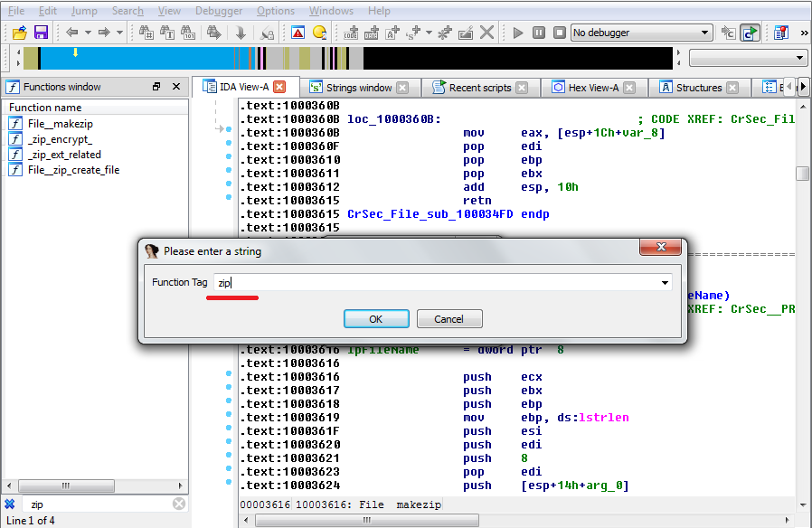Open the Windows menu

click(x=332, y=11)
